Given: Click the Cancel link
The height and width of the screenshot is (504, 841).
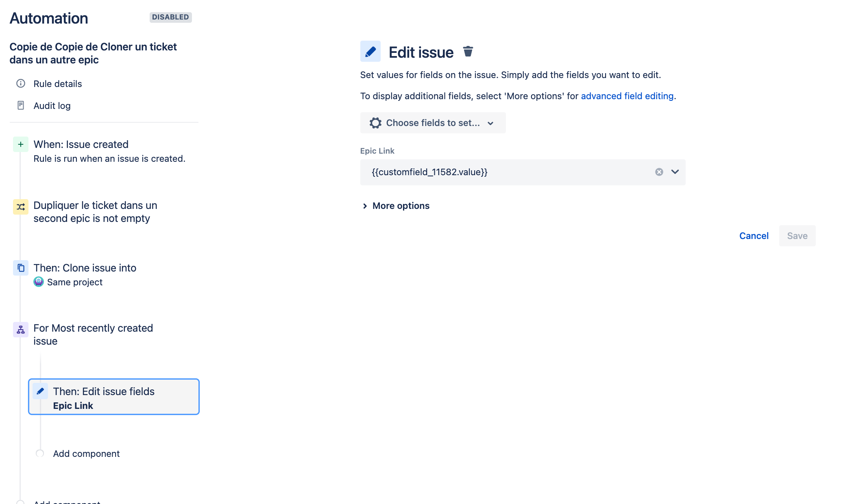Looking at the screenshot, I should click(754, 236).
